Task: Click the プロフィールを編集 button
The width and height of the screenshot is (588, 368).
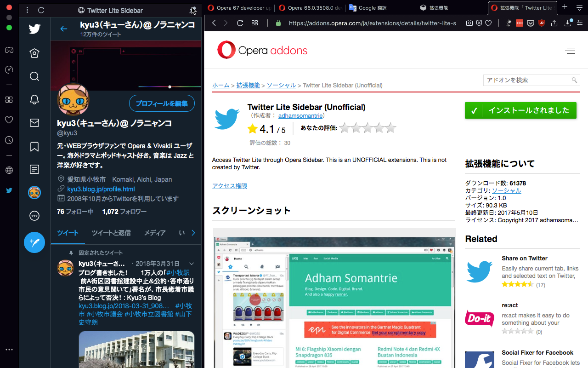Action: (x=162, y=103)
